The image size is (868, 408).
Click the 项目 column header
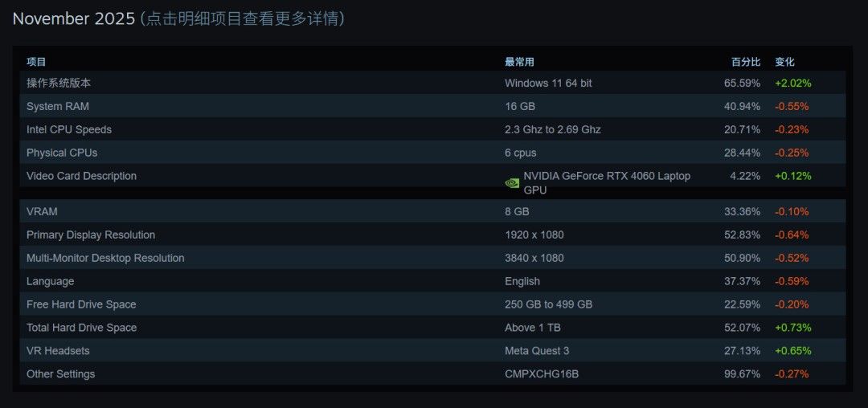pos(37,62)
